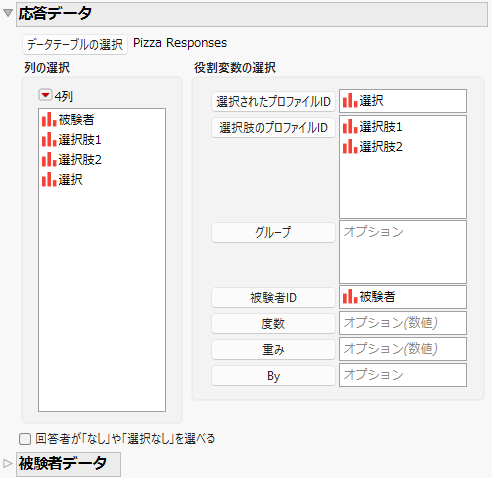This screenshot has height=478, width=492.
Task: Expand the 被験者データ section triangle
Action: click(7, 463)
